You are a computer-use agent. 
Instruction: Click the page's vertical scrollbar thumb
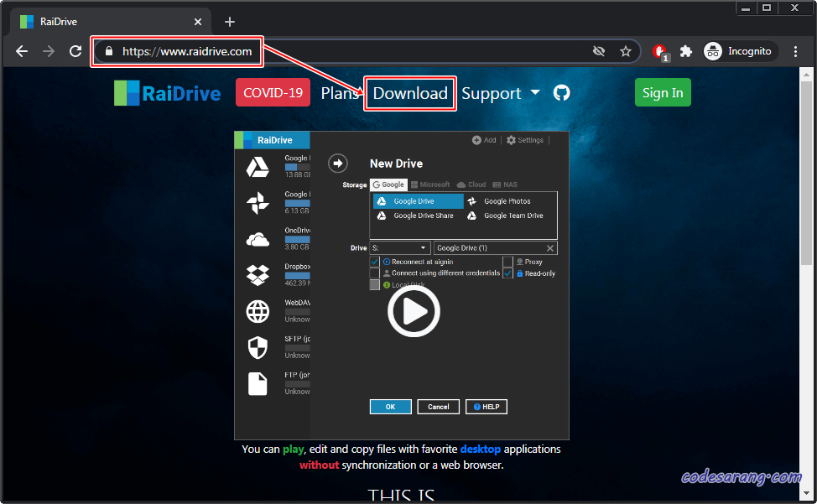click(806, 174)
